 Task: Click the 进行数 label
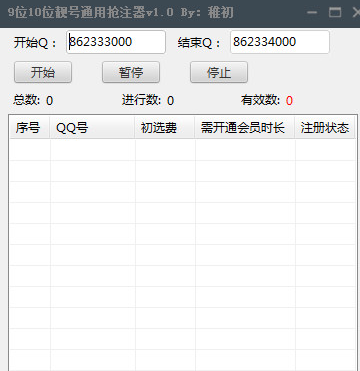point(142,100)
